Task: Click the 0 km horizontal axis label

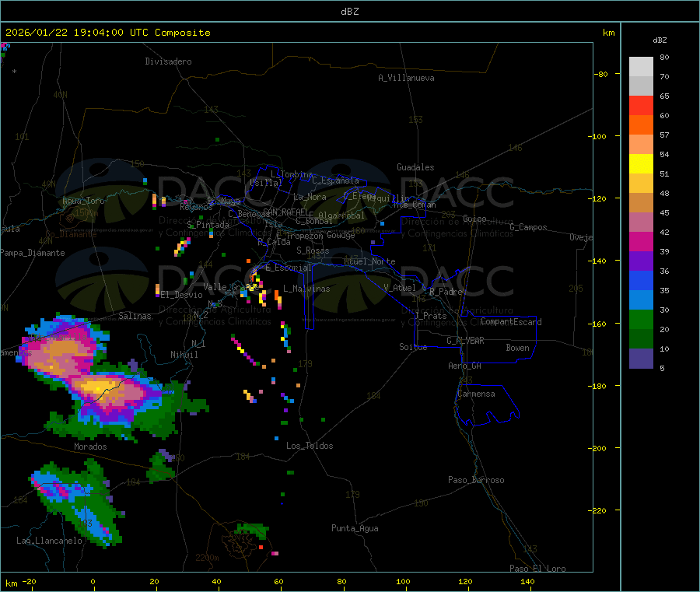Action: pos(93,581)
